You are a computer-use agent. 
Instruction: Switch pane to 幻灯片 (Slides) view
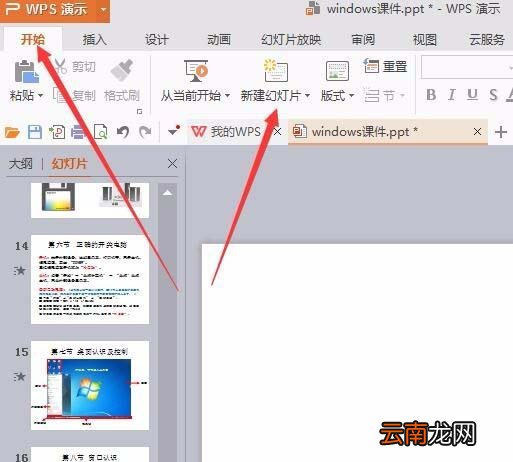point(69,164)
